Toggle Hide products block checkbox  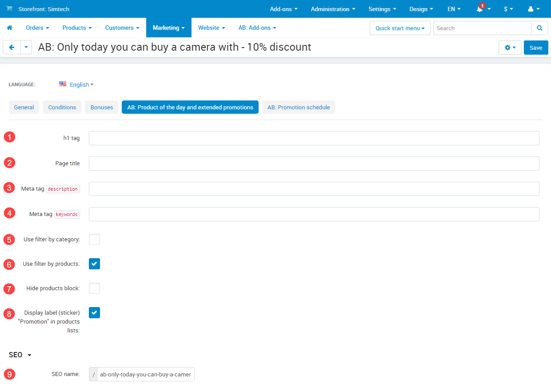pos(94,288)
